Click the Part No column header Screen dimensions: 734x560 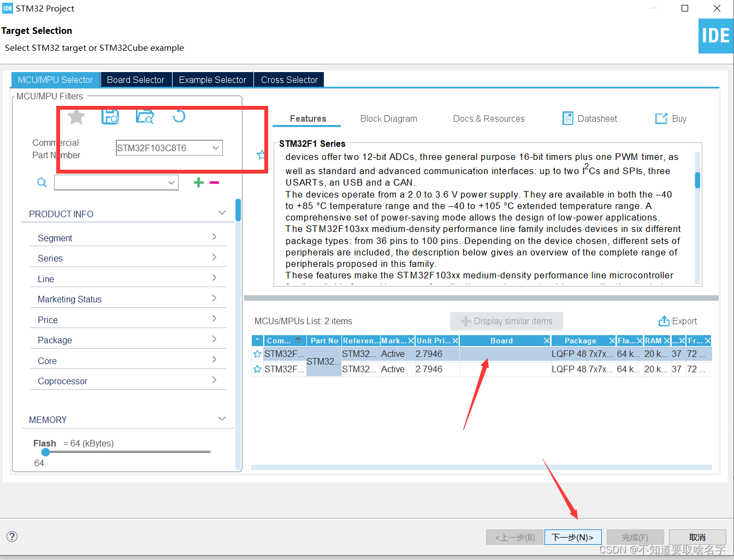coord(324,341)
